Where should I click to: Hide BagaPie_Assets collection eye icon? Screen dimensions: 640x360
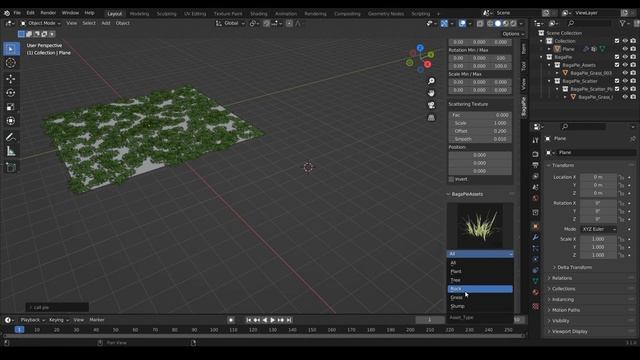(625, 65)
